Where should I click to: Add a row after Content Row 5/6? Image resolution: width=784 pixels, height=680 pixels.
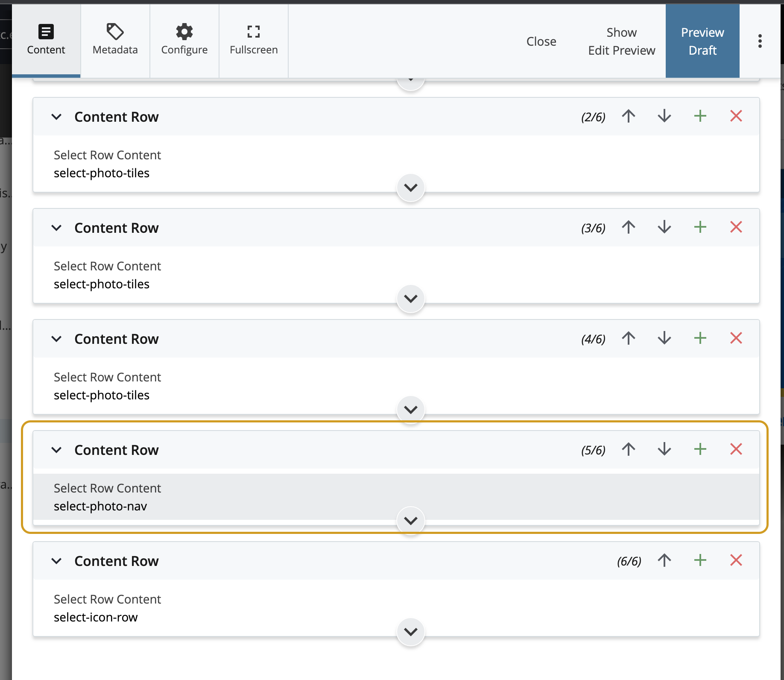(x=700, y=449)
